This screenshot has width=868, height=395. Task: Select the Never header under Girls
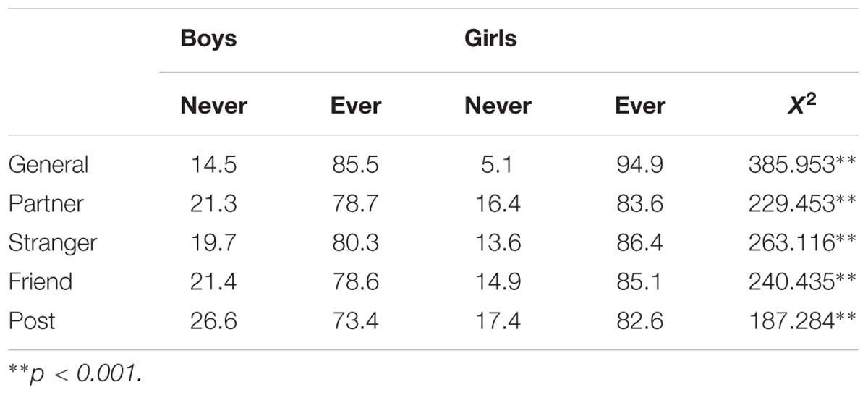[498, 106]
